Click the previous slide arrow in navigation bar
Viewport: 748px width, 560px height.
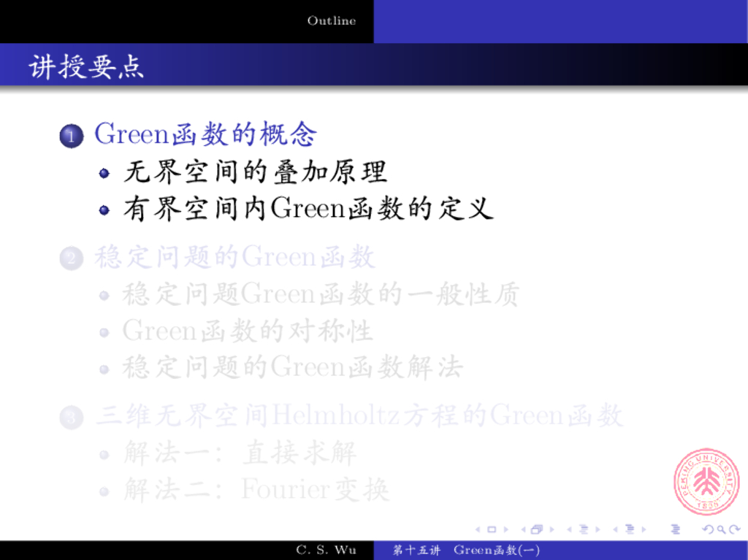(x=478, y=529)
